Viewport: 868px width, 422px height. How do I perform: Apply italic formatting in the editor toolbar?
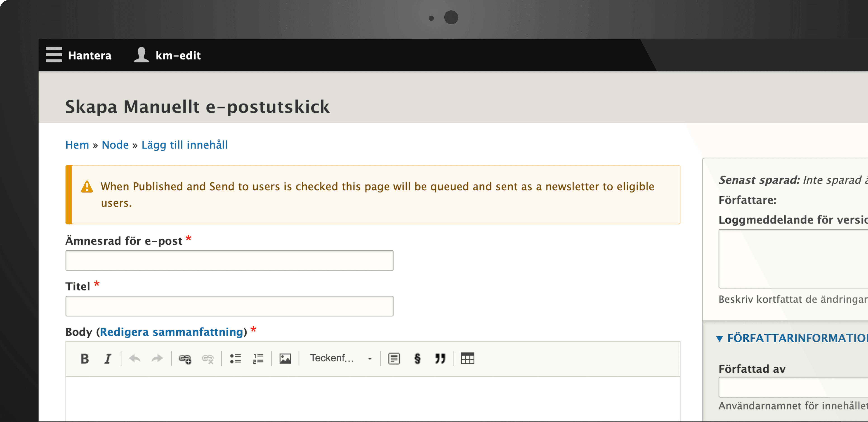point(108,359)
